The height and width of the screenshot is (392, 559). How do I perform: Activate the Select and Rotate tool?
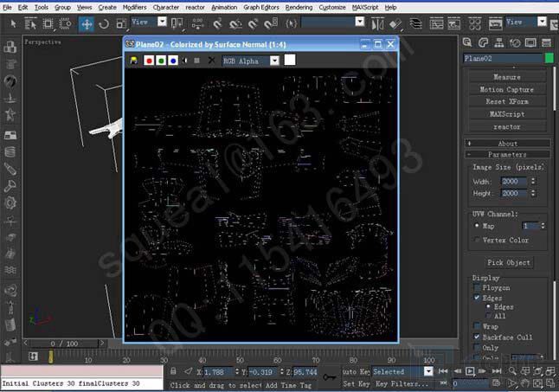tap(104, 24)
